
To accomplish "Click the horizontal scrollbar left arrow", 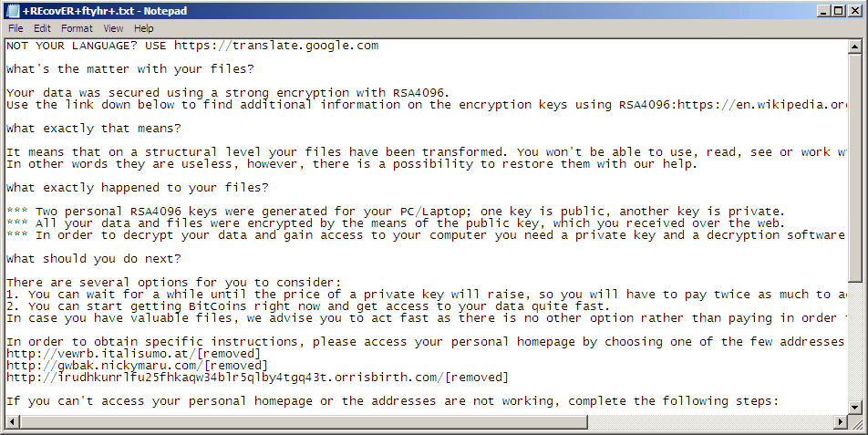I will tap(11, 420).
